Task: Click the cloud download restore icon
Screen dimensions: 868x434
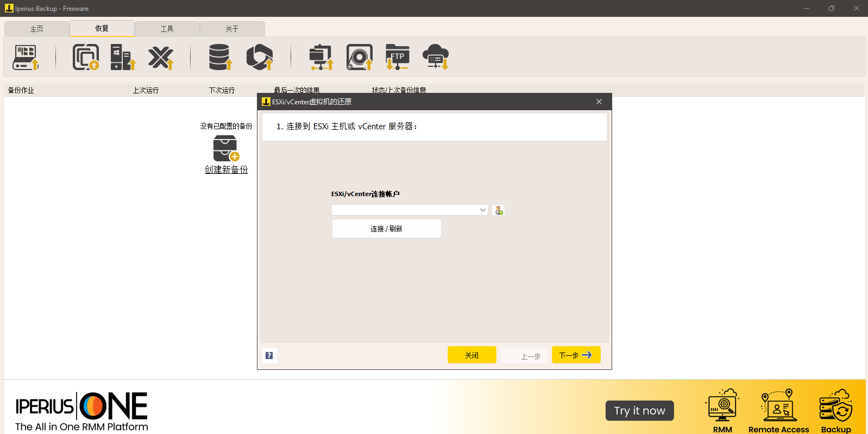Action: coord(436,57)
